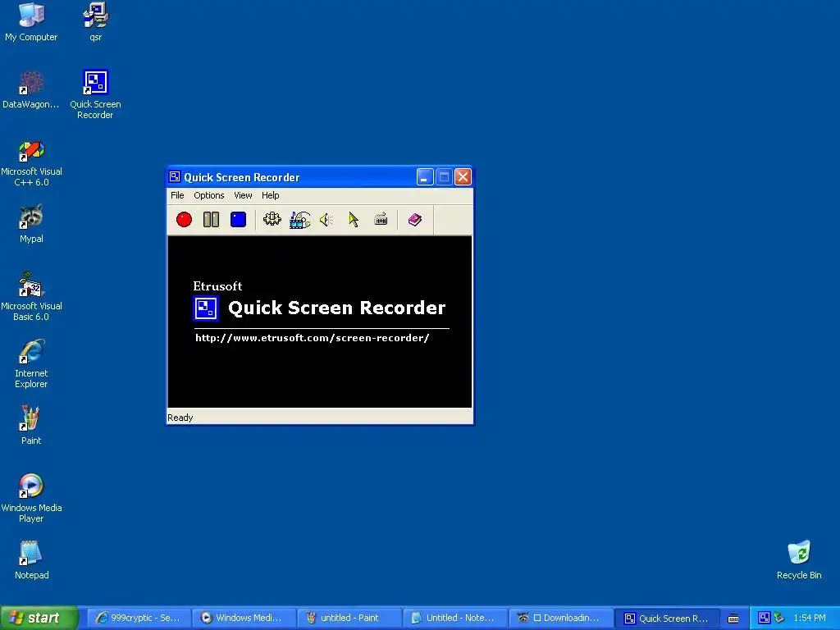Select Microsoft Visual Basic 6.0 shortcut
This screenshot has height=630, width=840.
click(x=31, y=297)
